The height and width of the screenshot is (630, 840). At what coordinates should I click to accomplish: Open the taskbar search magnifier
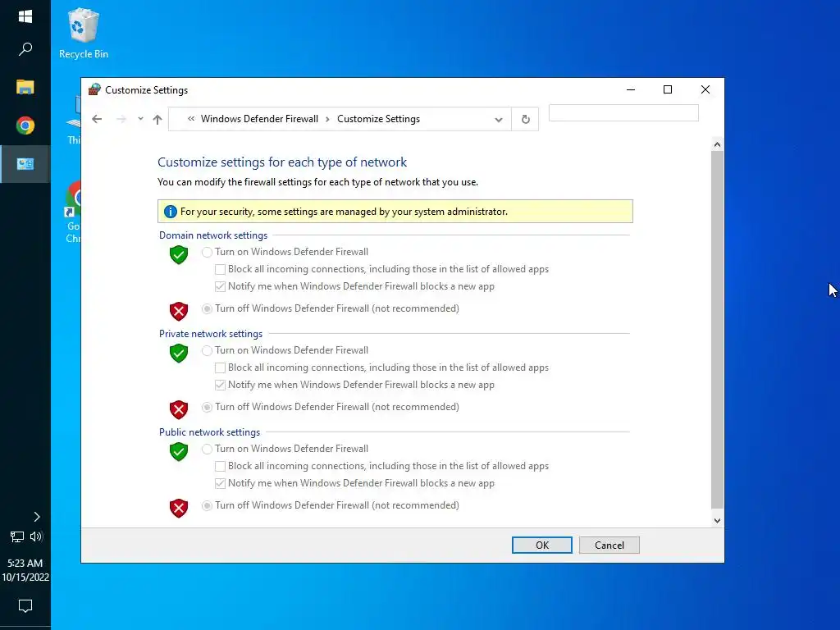coord(25,49)
